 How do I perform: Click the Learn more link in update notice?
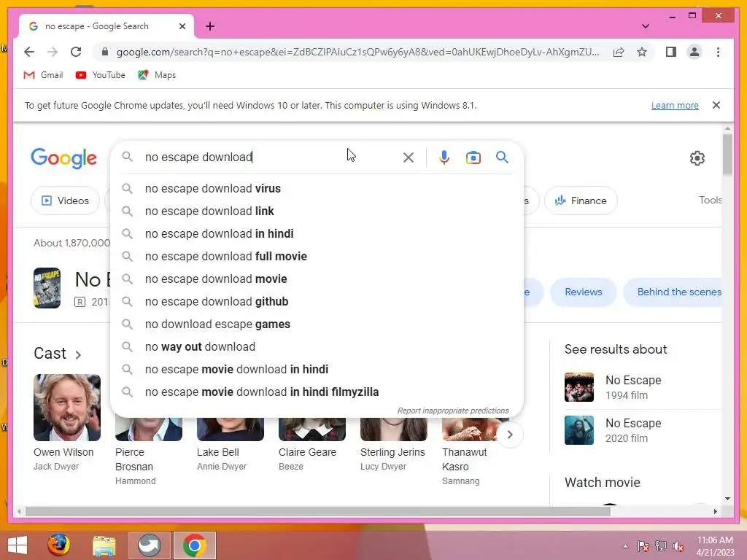[675, 105]
